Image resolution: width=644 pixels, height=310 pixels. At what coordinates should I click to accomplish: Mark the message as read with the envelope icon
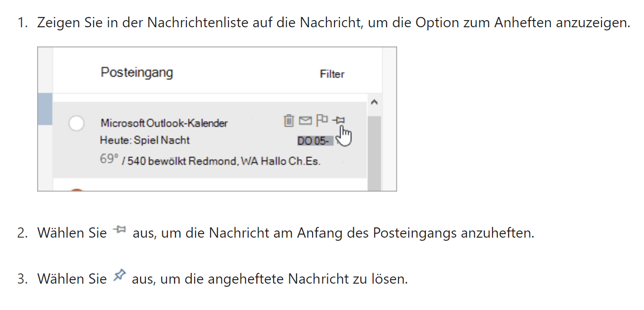pyautogui.click(x=305, y=120)
